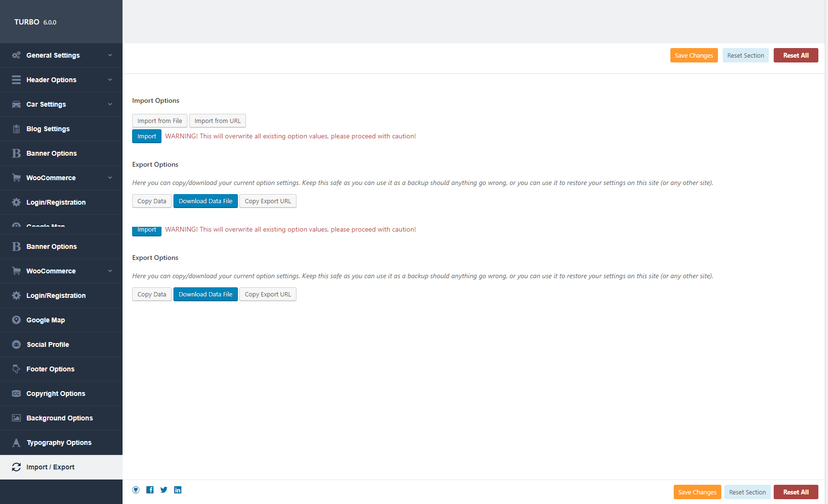
Task: Expand the Car Settings dropdown arrow
Action: (x=110, y=104)
